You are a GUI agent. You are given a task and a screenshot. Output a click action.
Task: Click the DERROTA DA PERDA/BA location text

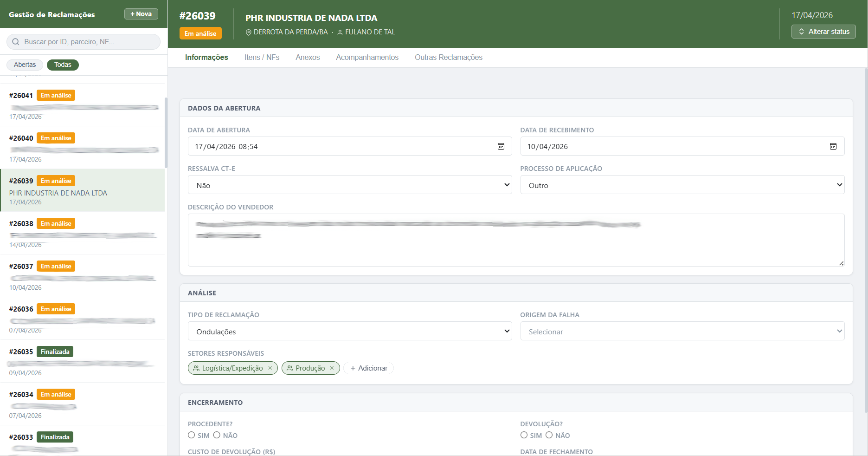pos(291,32)
